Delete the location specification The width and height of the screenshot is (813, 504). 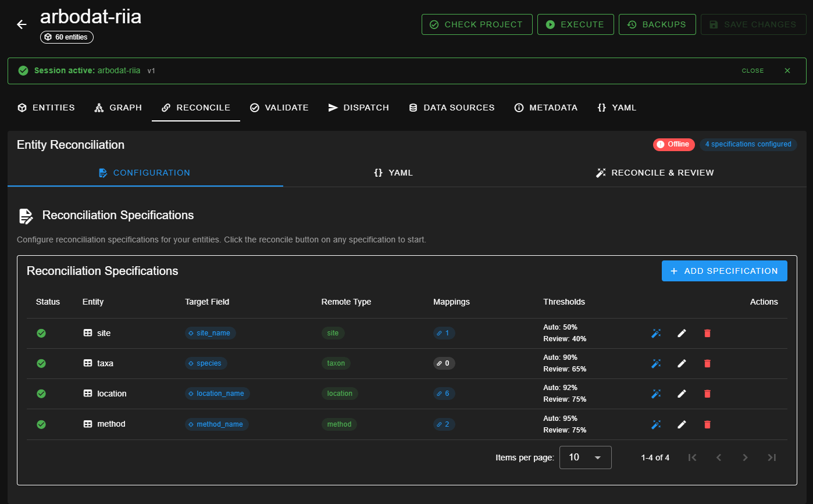tap(707, 394)
